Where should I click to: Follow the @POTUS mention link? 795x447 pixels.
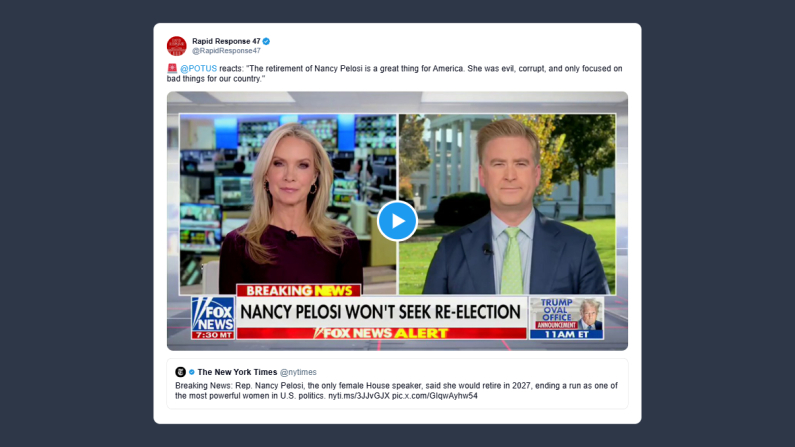pos(198,68)
